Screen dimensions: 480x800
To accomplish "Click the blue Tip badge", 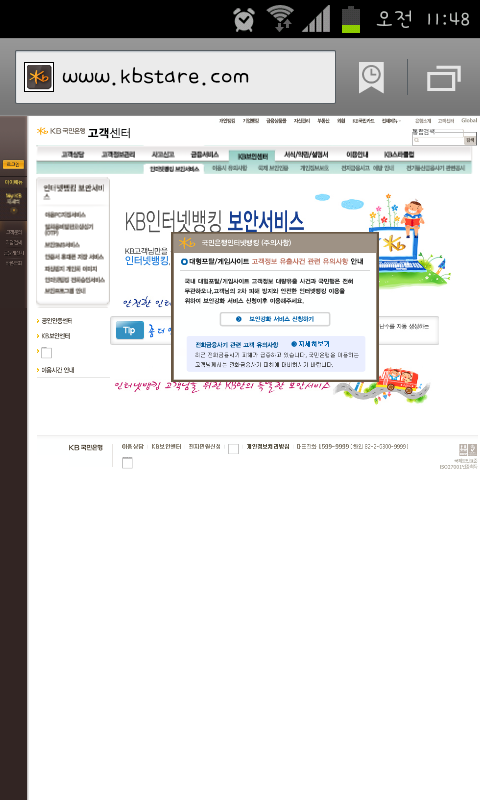I will coord(130,330).
